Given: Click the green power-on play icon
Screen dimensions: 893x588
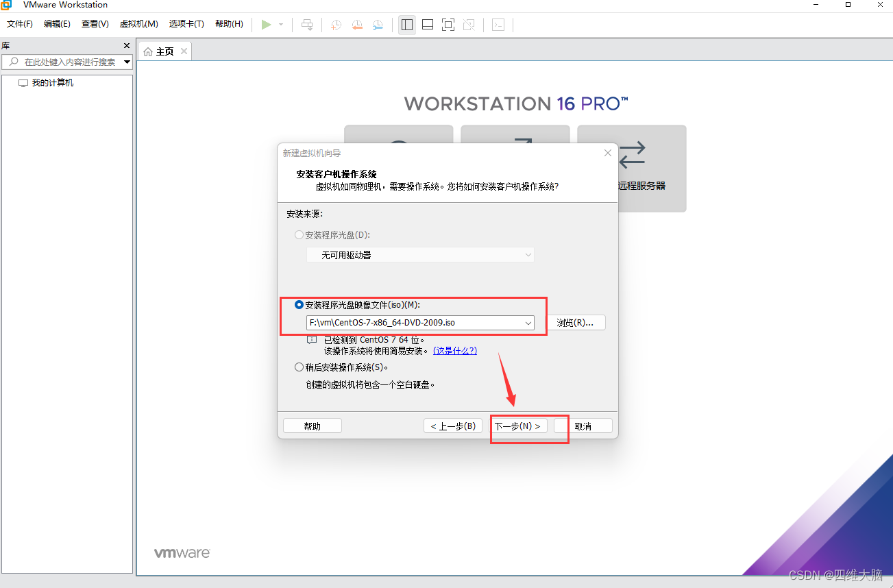Looking at the screenshot, I should pyautogui.click(x=267, y=25).
